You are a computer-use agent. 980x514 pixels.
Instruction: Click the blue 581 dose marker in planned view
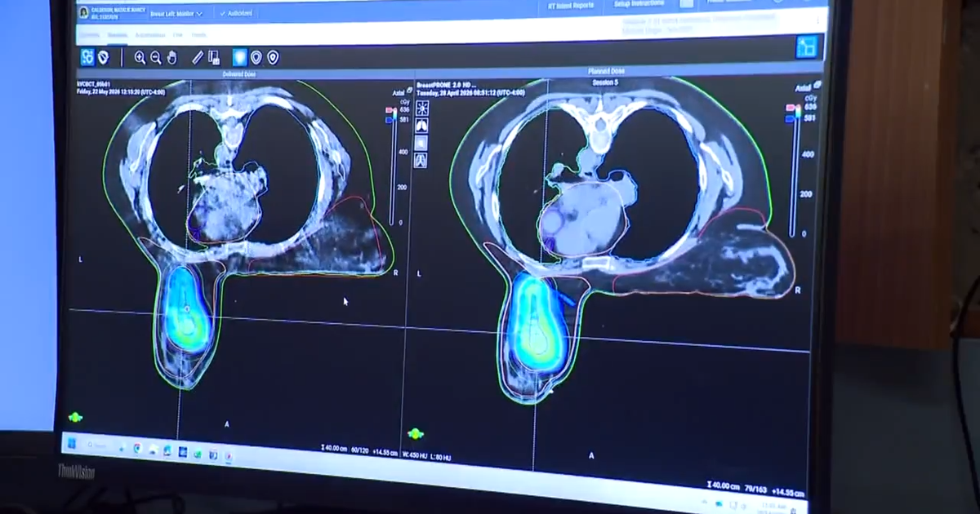click(791, 117)
